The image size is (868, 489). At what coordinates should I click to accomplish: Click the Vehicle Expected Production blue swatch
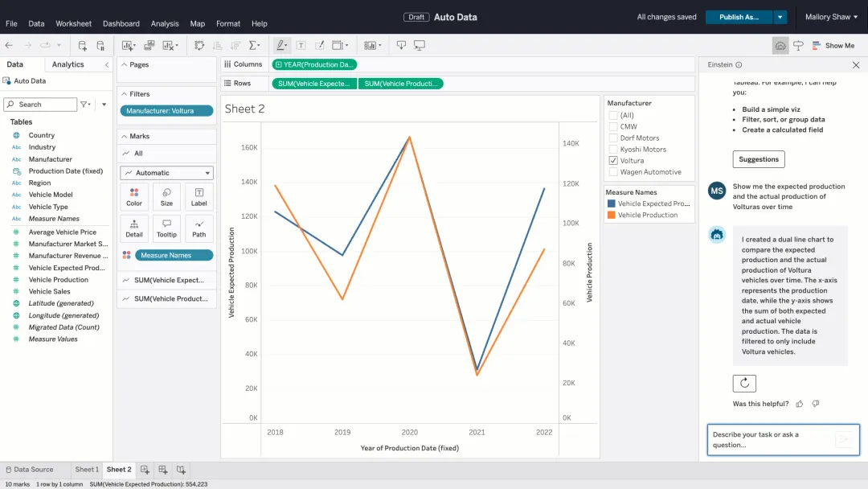(x=611, y=203)
